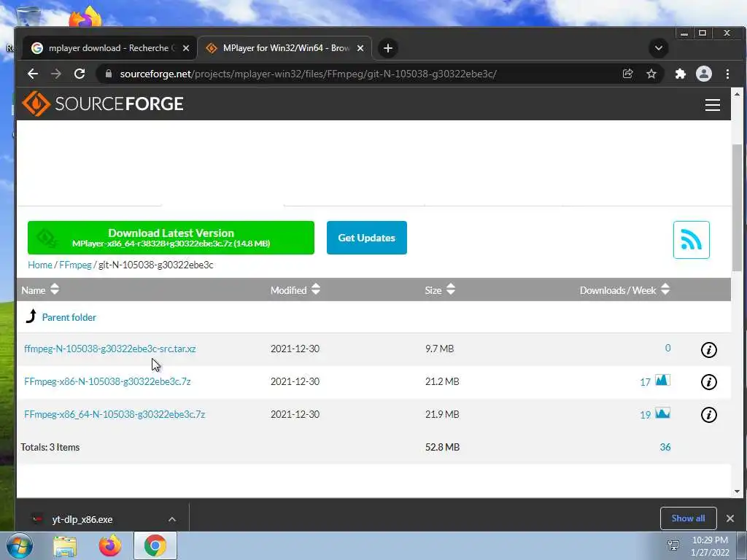The width and height of the screenshot is (747, 560).
Task: View download stats chart for FFmpeg-x86_64 file
Action: (x=662, y=413)
